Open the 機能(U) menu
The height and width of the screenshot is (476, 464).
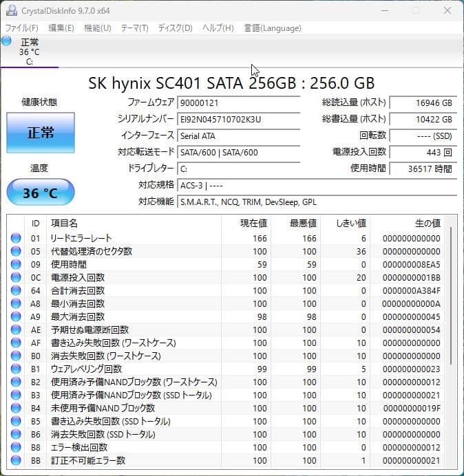[x=98, y=28]
